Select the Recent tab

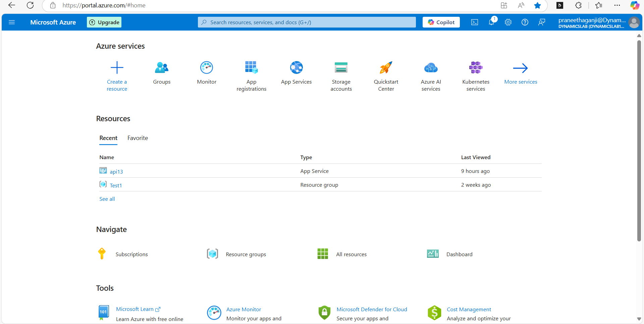[108, 138]
